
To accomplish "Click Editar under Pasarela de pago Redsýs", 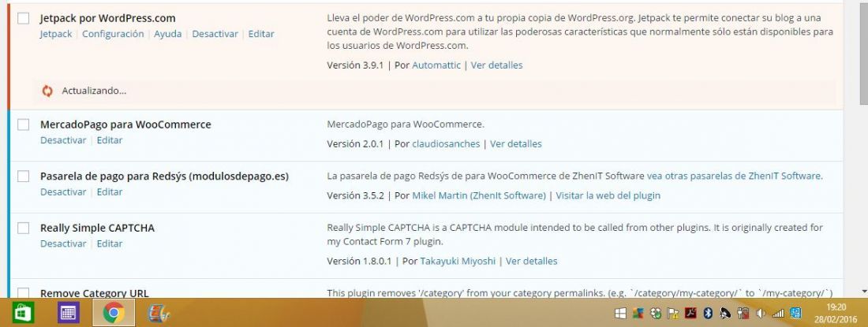I will (x=110, y=192).
